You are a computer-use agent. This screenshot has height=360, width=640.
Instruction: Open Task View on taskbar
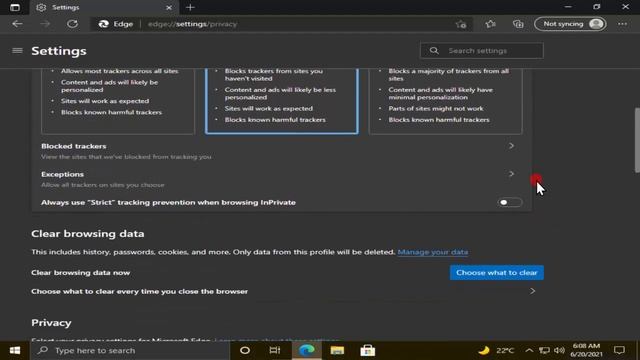pyautogui.click(x=275, y=351)
